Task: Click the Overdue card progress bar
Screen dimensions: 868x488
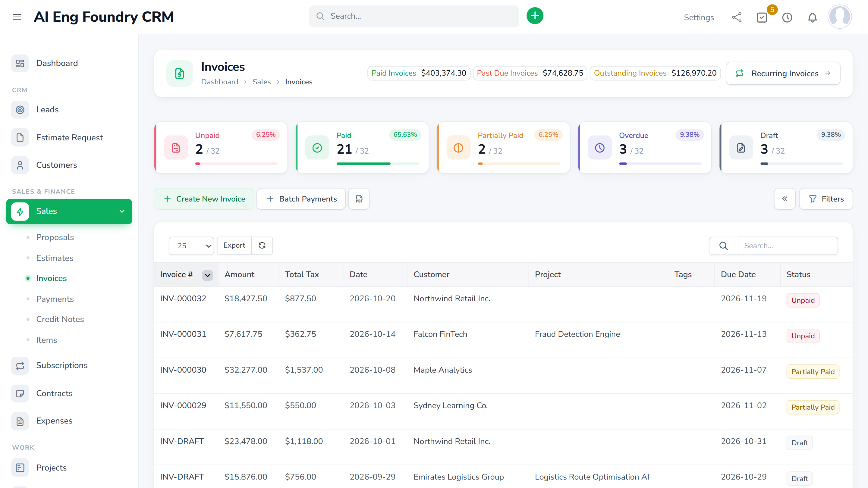Action: pos(660,164)
